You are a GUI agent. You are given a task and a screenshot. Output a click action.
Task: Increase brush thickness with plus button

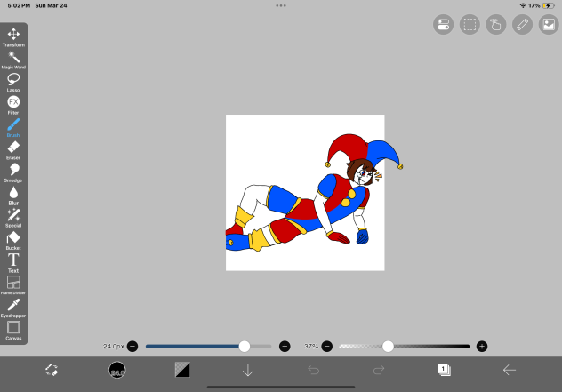[285, 347]
